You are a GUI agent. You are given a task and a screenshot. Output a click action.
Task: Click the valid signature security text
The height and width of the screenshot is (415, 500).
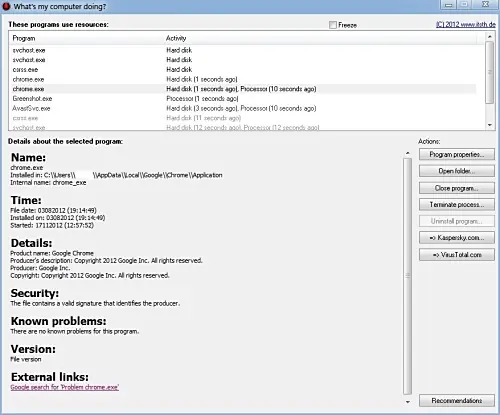click(95, 303)
